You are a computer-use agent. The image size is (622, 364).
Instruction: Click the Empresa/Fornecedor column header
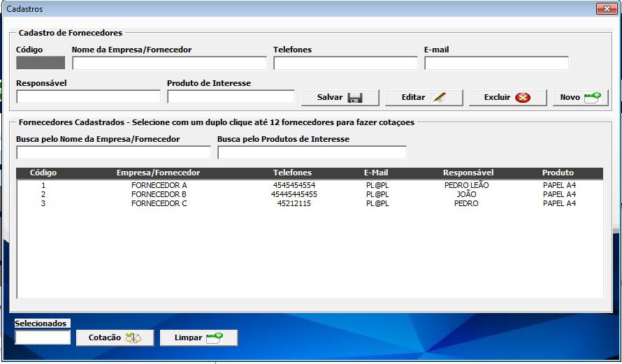159,173
